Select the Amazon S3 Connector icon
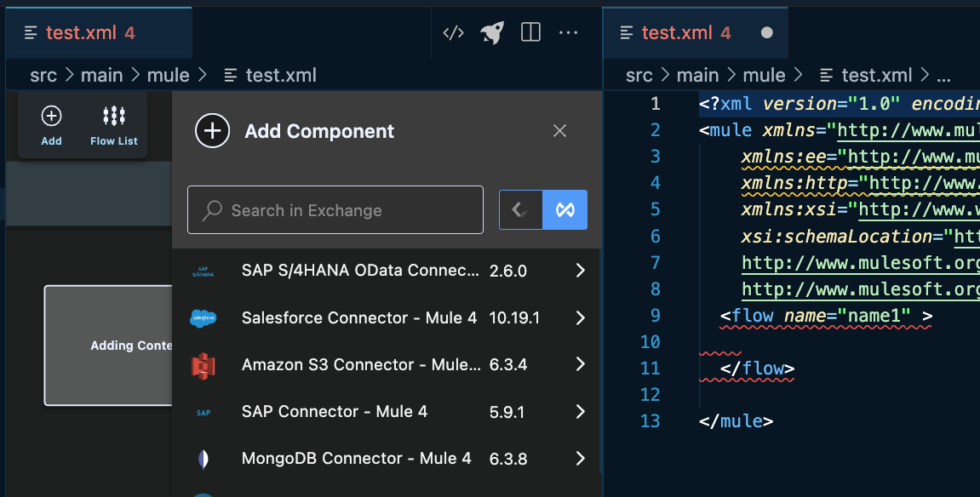Screen dimensions: 980x497 click(x=204, y=364)
